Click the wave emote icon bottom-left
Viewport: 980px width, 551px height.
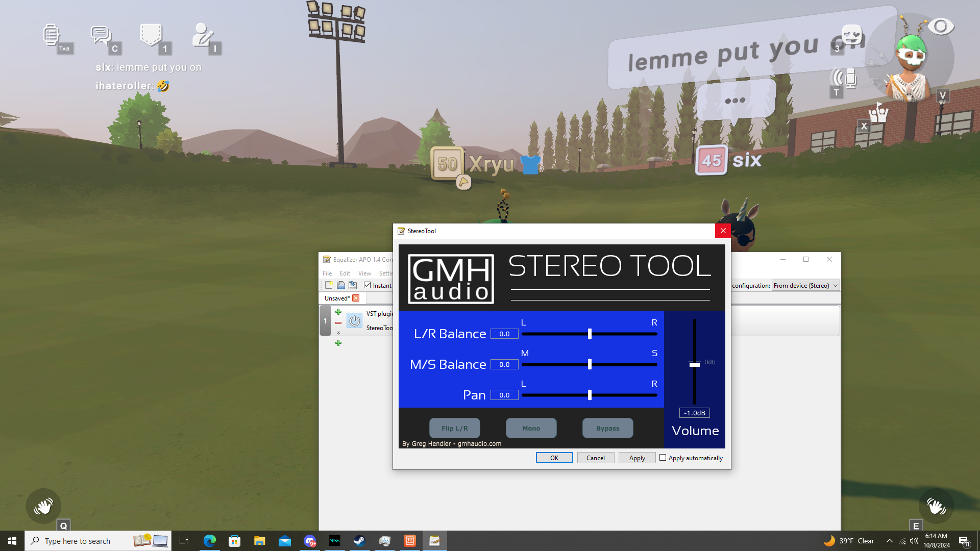43,506
